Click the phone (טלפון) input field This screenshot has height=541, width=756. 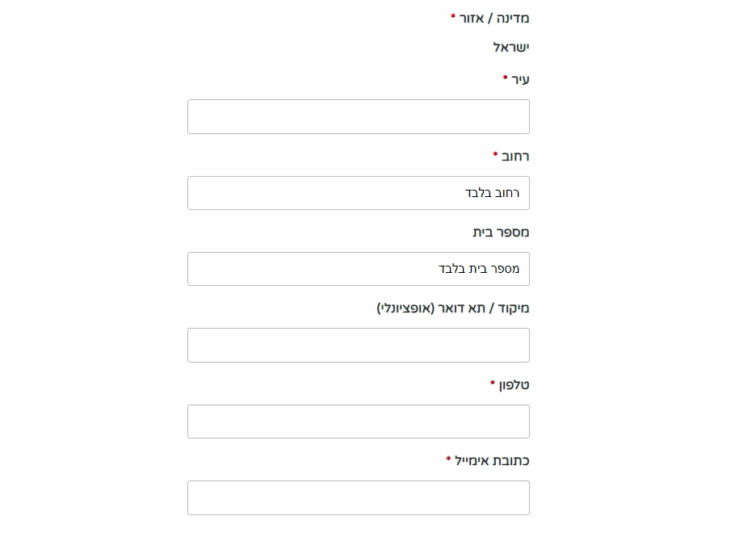(358, 421)
